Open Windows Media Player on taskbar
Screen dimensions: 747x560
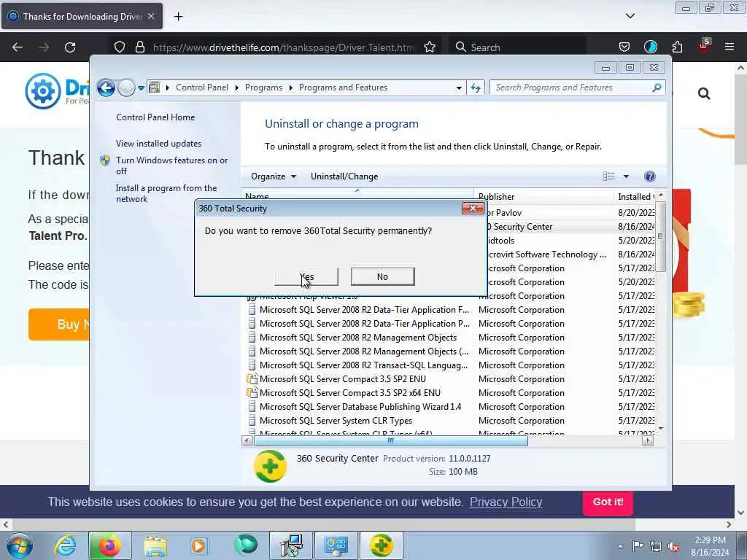pos(199,545)
